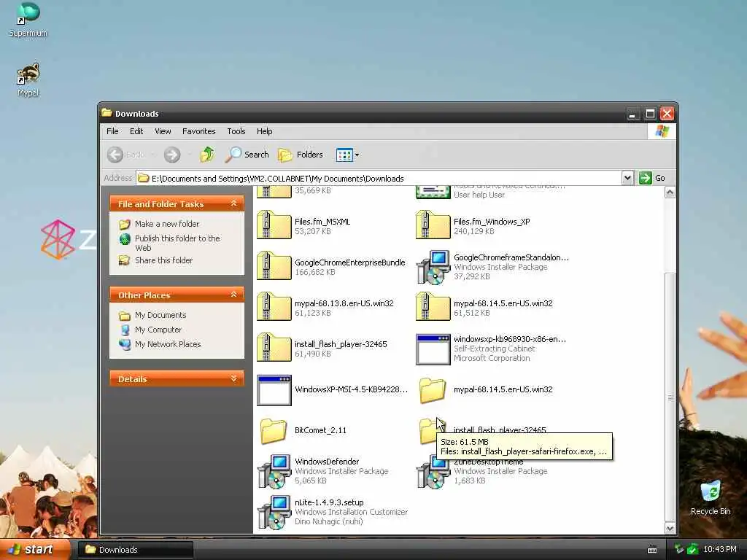Screen dimensions: 747x560
Task: Select GoogleChromeEnterpriseBundle zip icon
Action: 274,265
